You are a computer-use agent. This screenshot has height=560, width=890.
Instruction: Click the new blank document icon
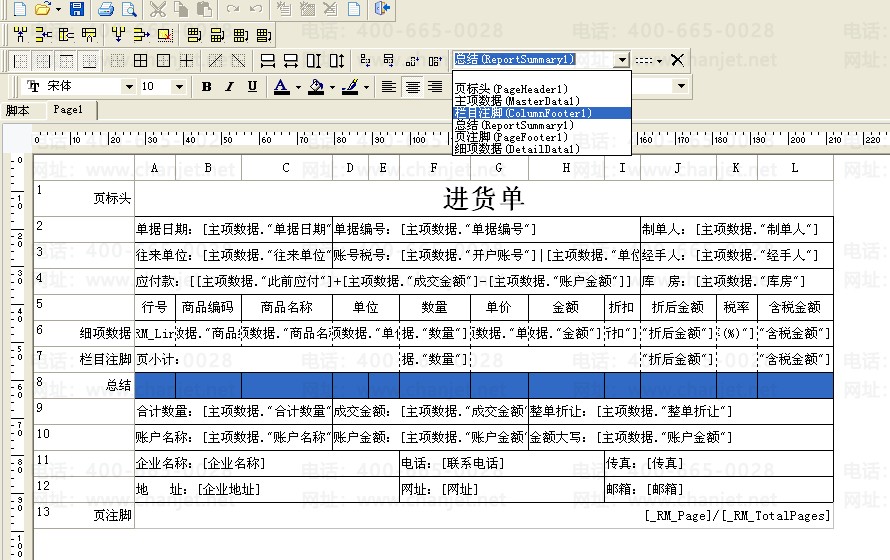coord(14,10)
